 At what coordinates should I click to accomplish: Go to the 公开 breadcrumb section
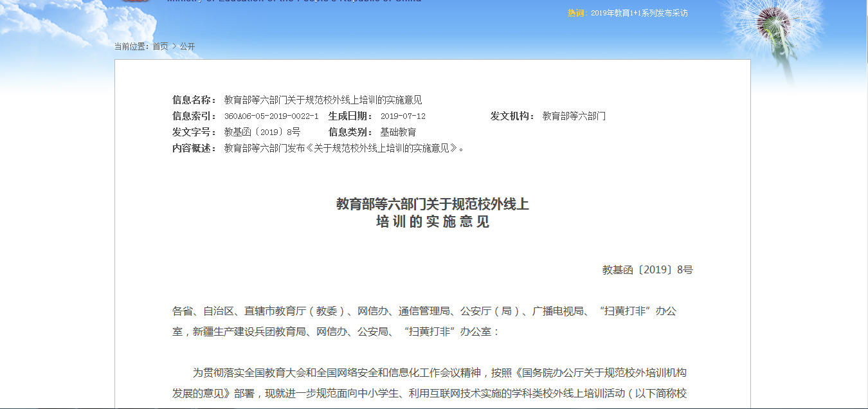pos(187,46)
